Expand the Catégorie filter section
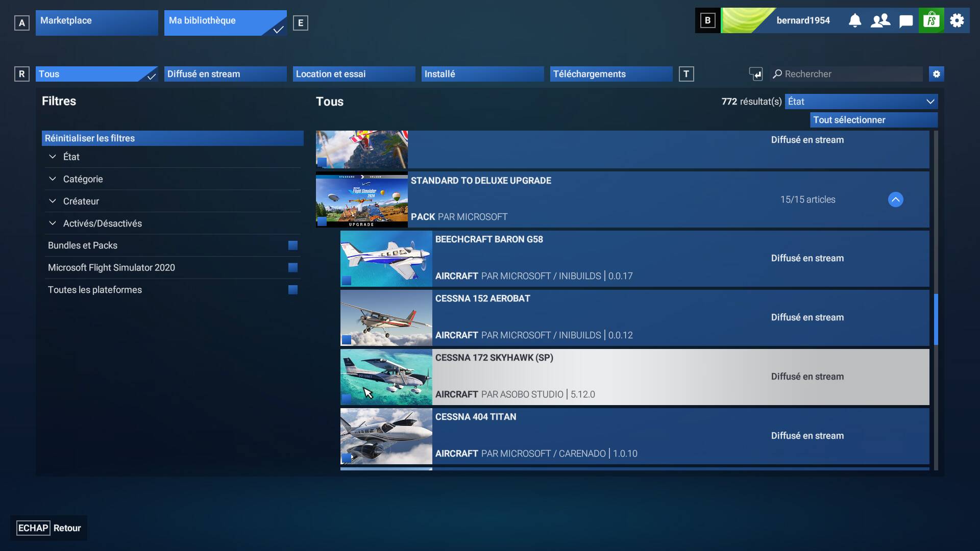This screenshot has width=980, height=551. coord(83,179)
